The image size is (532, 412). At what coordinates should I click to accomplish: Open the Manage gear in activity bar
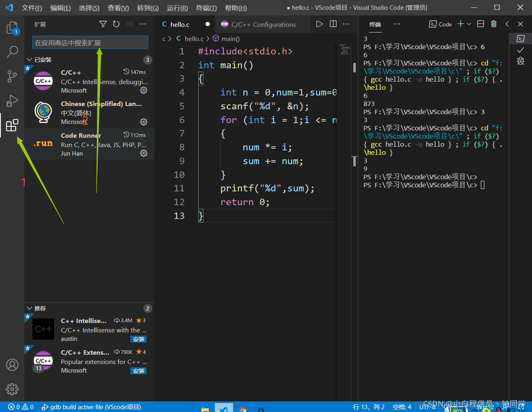point(12,389)
